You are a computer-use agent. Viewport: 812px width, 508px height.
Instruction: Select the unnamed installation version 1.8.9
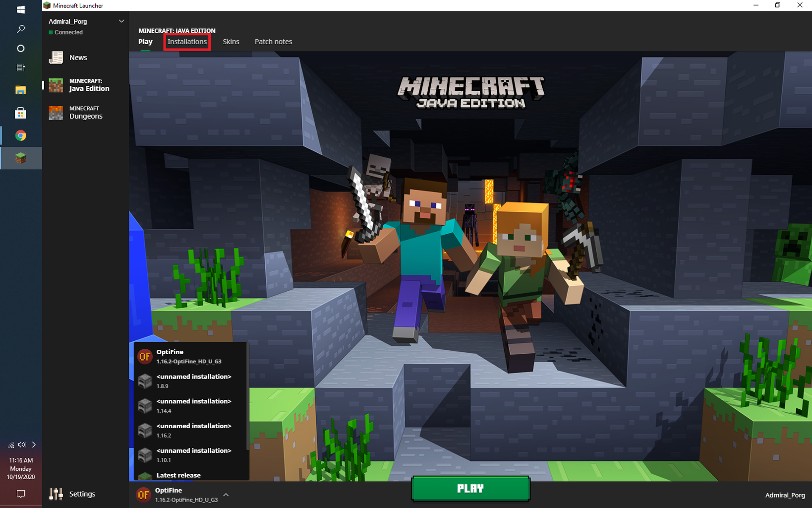click(x=193, y=381)
